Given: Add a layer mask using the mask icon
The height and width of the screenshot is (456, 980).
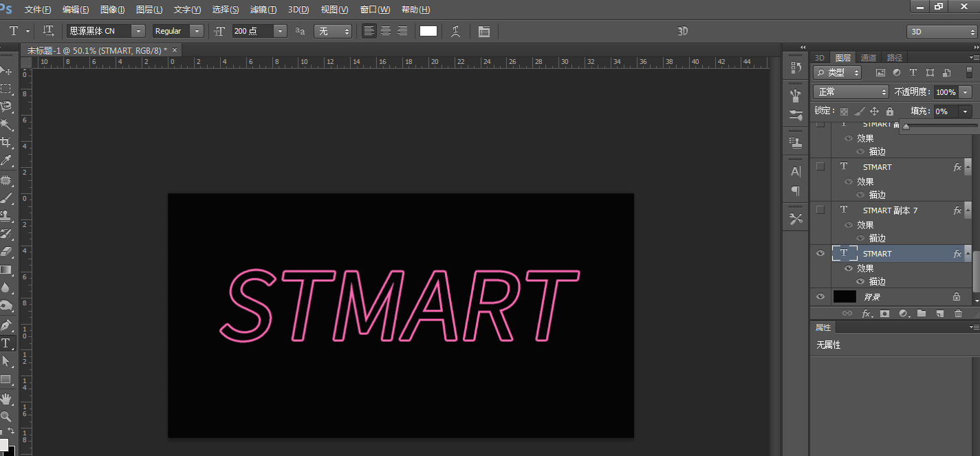Looking at the screenshot, I should point(884,314).
